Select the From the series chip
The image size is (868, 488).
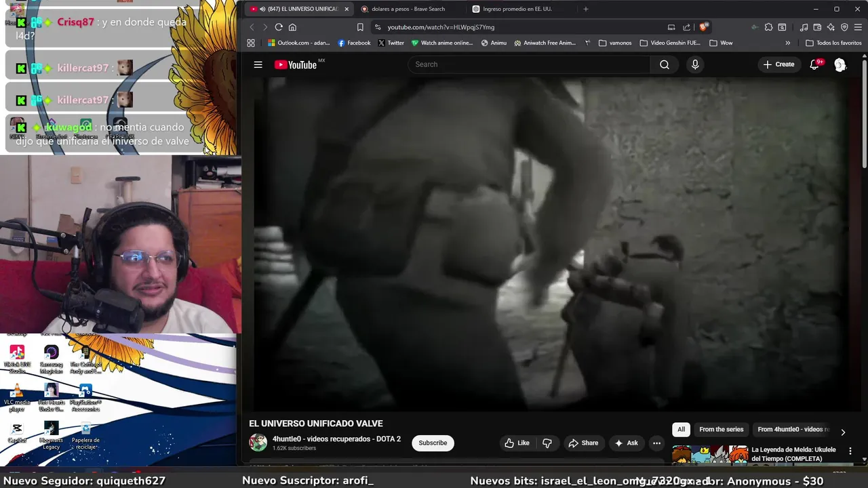721,429
